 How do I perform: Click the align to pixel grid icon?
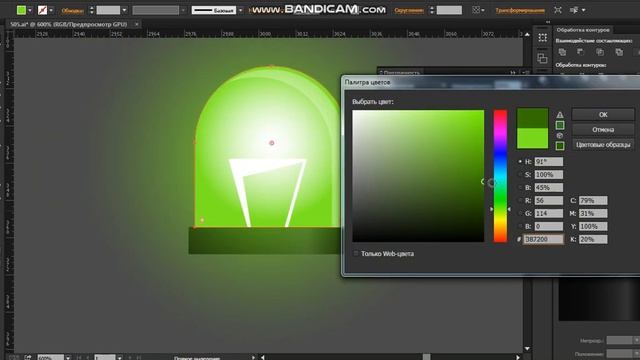476,10
